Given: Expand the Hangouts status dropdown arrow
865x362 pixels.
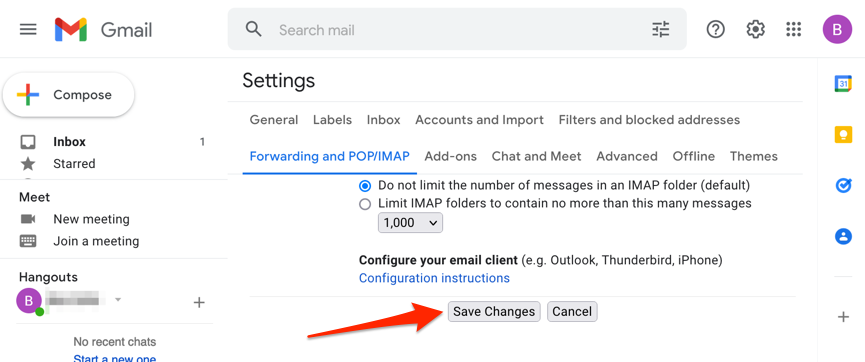Looking at the screenshot, I should tap(118, 300).
